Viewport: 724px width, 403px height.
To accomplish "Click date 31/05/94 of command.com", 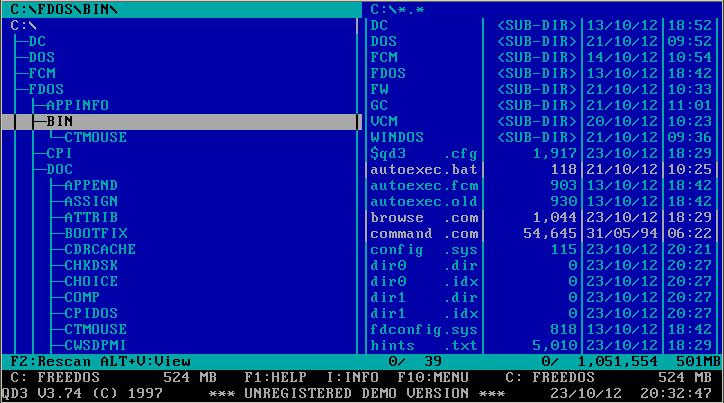I will click(x=622, y=234).
